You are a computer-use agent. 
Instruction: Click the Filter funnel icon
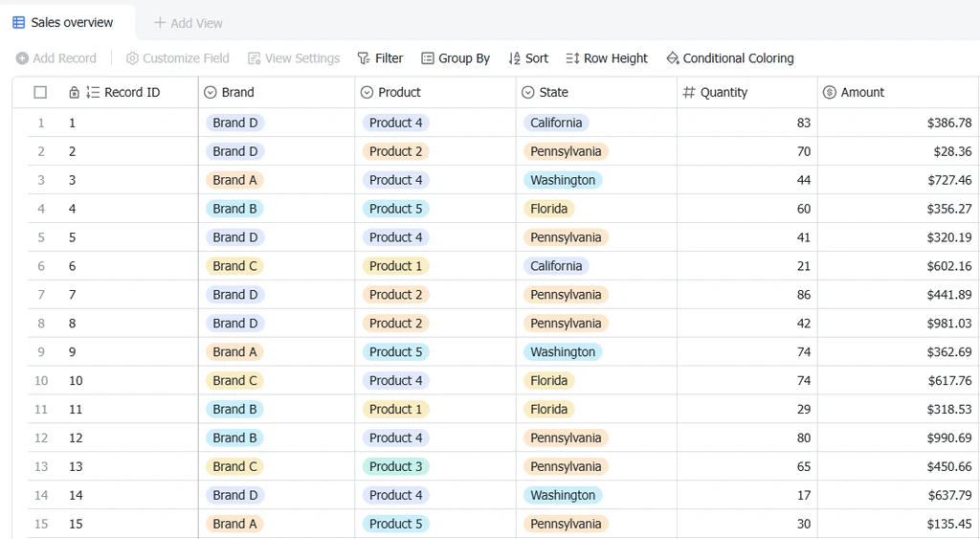363,58
